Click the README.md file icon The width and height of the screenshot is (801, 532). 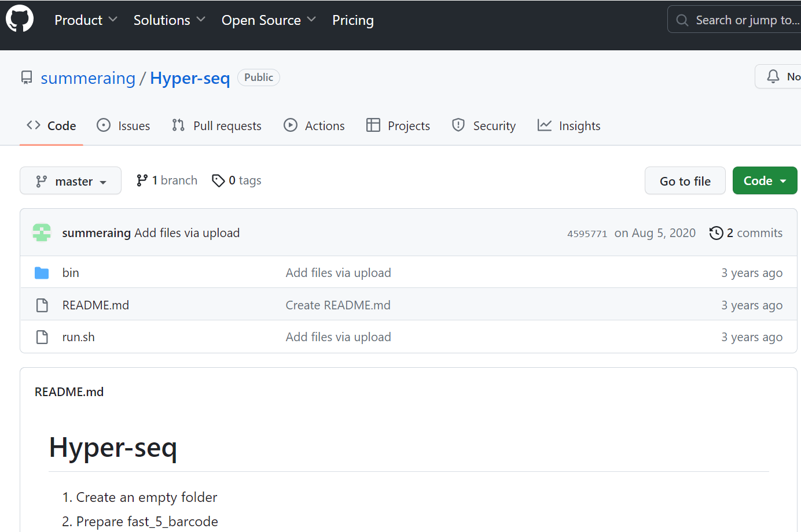point(42,305)
